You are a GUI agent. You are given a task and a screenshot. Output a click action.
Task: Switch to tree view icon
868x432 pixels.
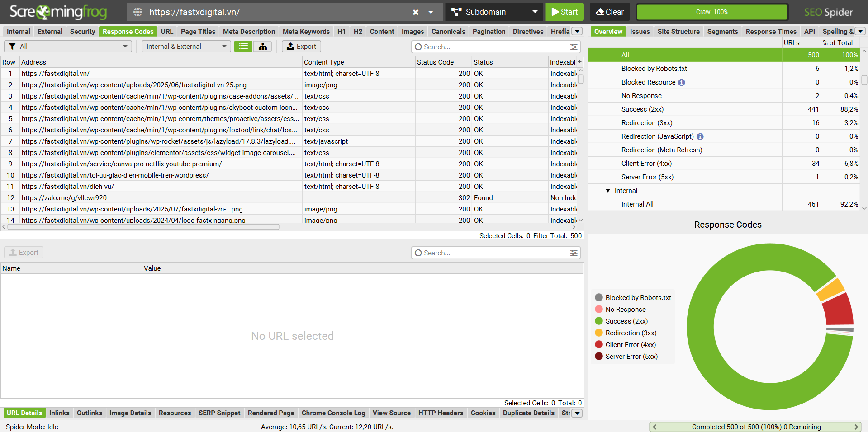(262, 47)
